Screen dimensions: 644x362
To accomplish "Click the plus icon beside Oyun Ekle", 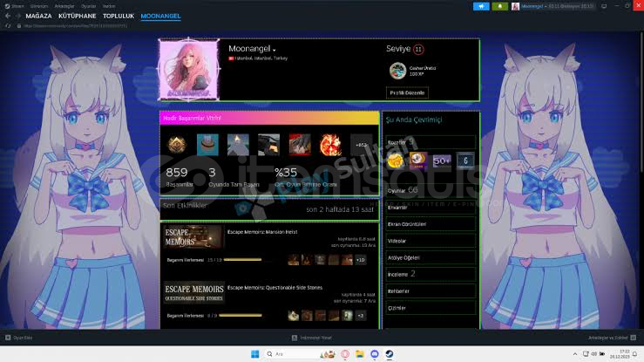I will pyautogui.click(x=8, y=338).
